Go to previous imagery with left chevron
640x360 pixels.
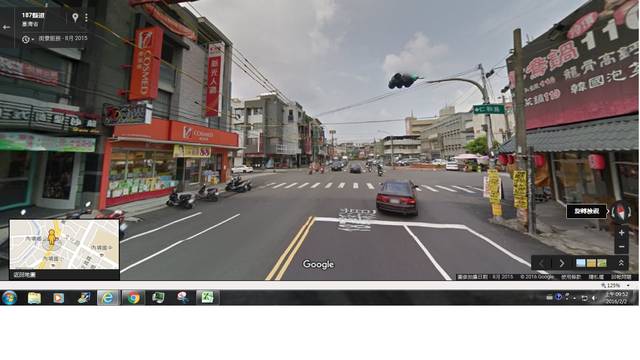pyautogui.click(x=541, y=264)
